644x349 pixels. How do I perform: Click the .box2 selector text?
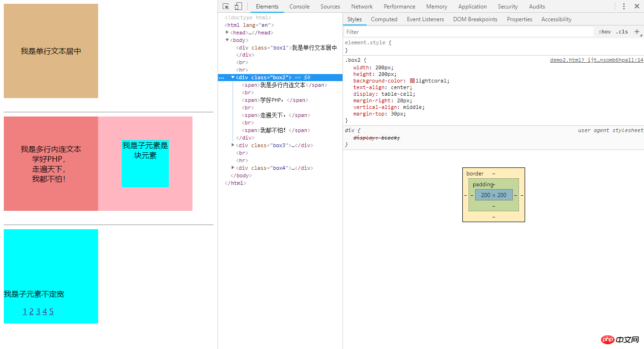click(353, 60)
